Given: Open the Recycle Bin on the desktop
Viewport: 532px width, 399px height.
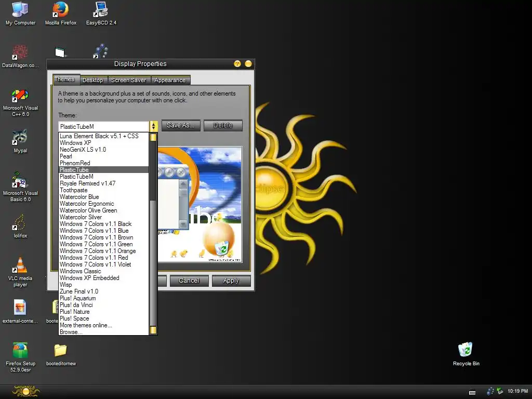Looking at the screenshot, I should [466, 354].
